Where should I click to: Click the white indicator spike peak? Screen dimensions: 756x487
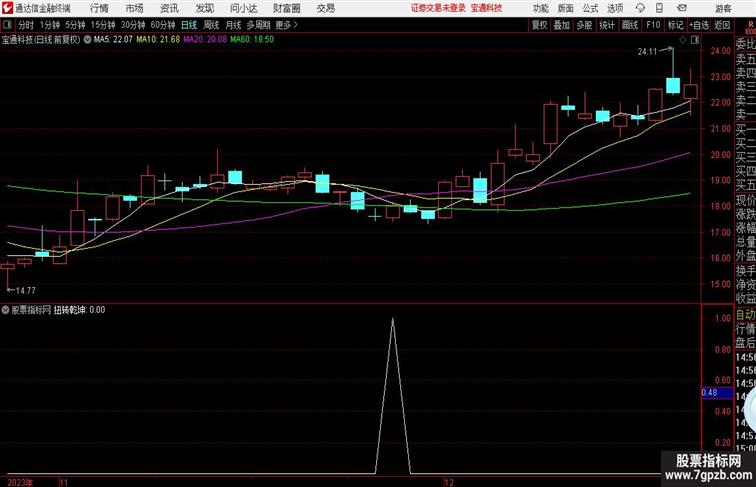click(x=392, y=319)
